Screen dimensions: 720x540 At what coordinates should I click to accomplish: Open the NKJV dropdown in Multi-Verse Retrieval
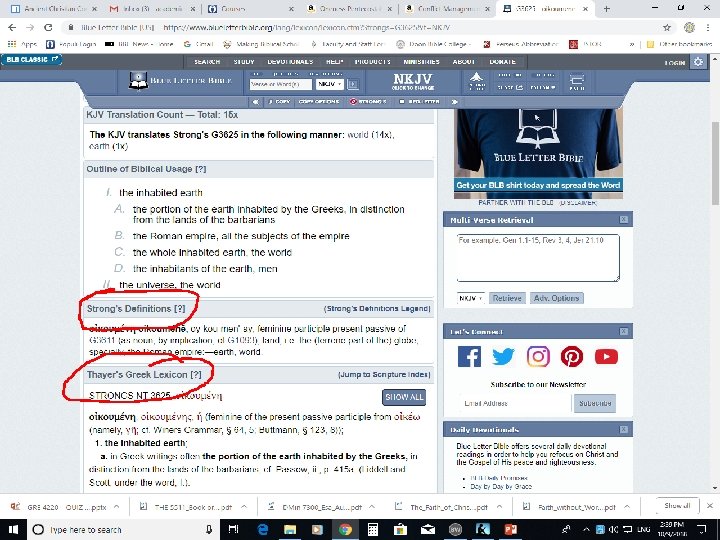[471, 298]
